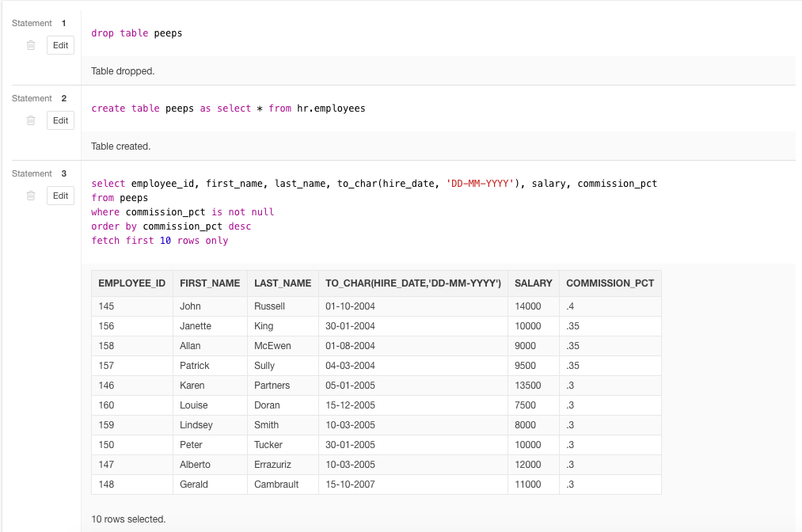Click the 'drop table peeps' SQL code
The width and height of the screenshot is (802, 532).
(136, 33)
